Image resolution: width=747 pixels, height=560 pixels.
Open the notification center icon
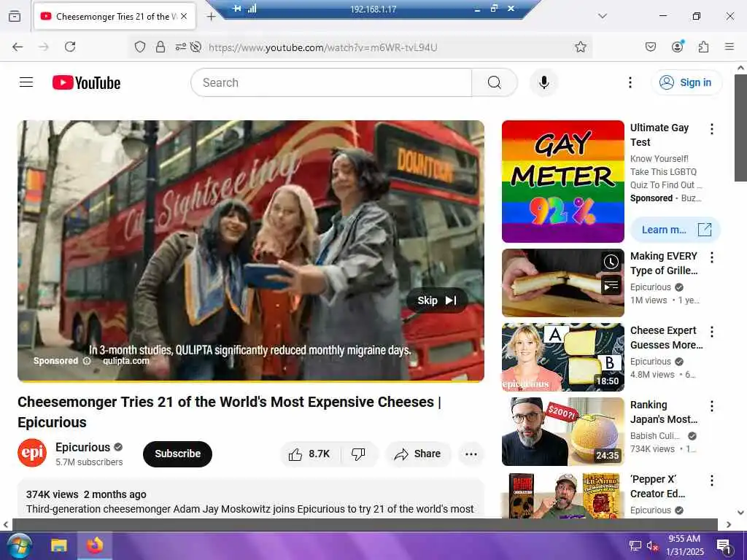pos(724,546)
